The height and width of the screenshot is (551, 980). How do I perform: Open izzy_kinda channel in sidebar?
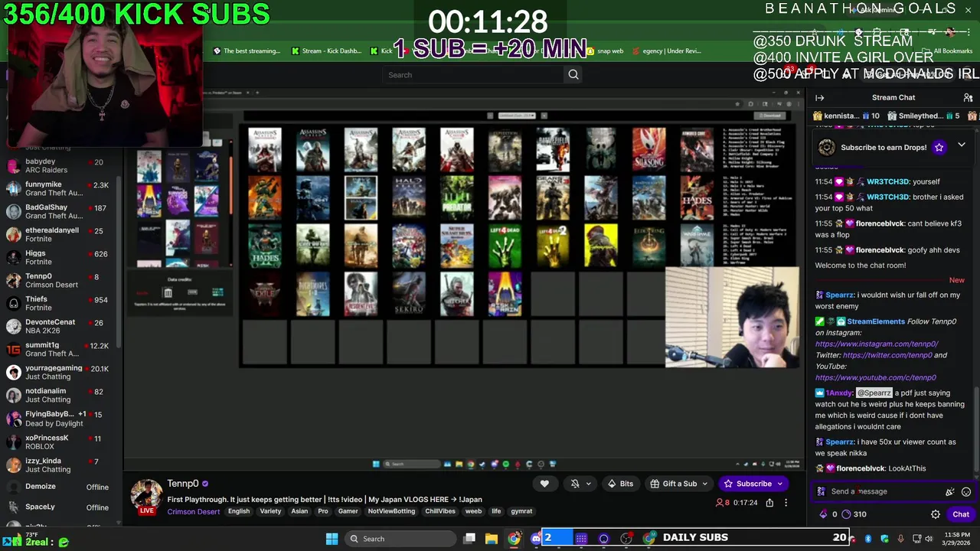(60, 465)
